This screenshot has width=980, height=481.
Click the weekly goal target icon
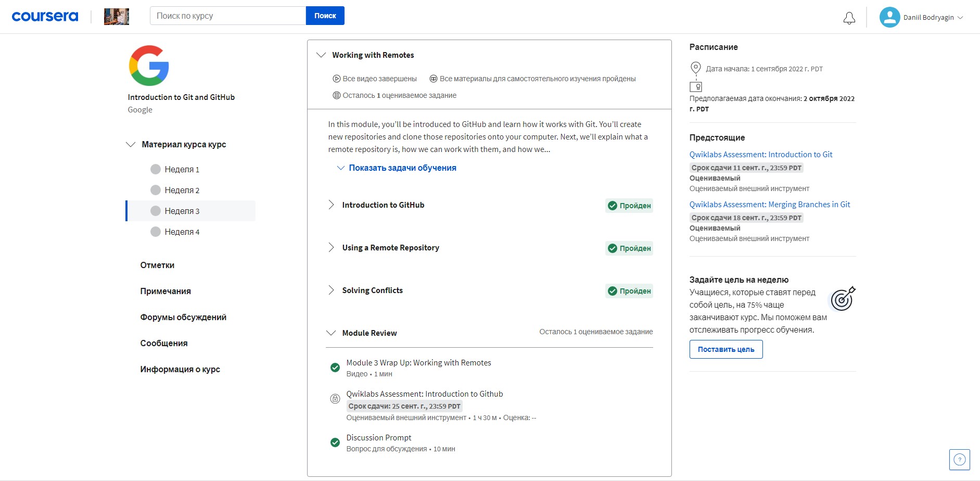pos(843,299)
